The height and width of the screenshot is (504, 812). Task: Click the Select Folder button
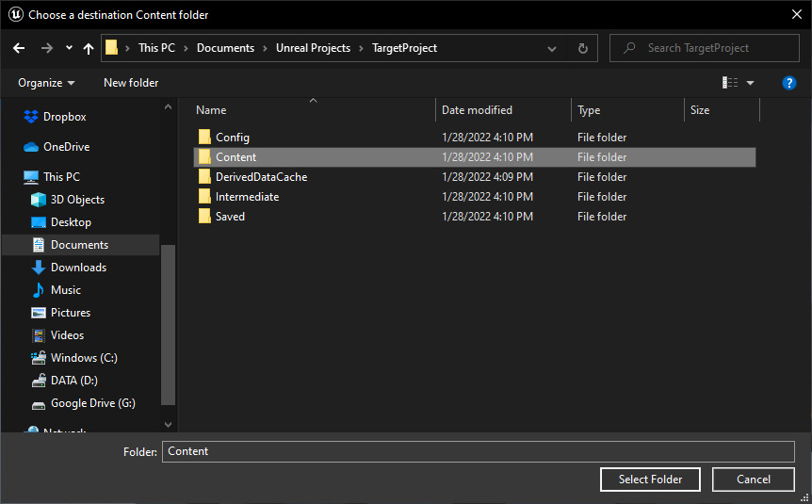(650, 480)
